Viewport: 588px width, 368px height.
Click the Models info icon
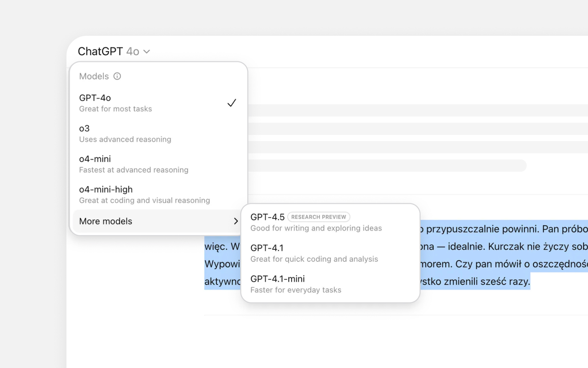point(117,76)
